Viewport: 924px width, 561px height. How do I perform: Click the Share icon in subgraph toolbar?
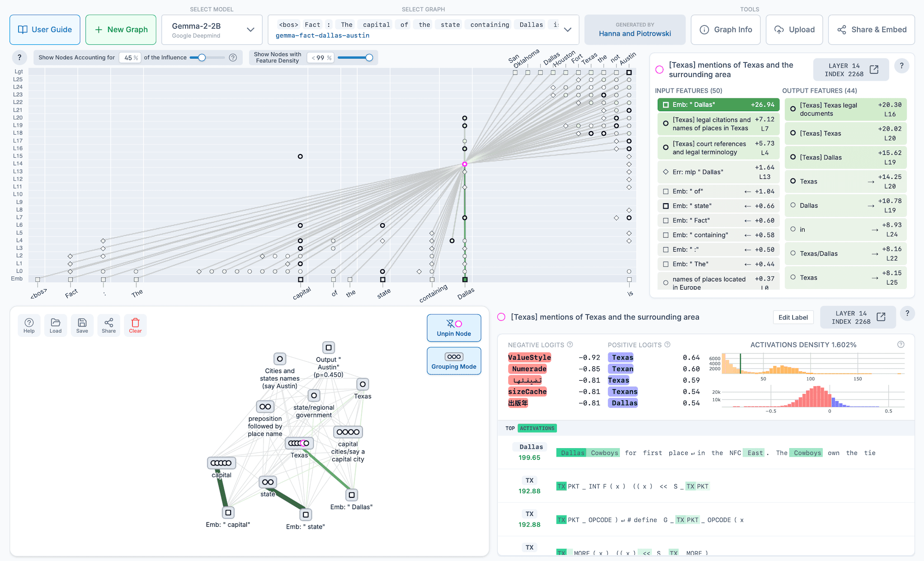(x=108, y=325)
